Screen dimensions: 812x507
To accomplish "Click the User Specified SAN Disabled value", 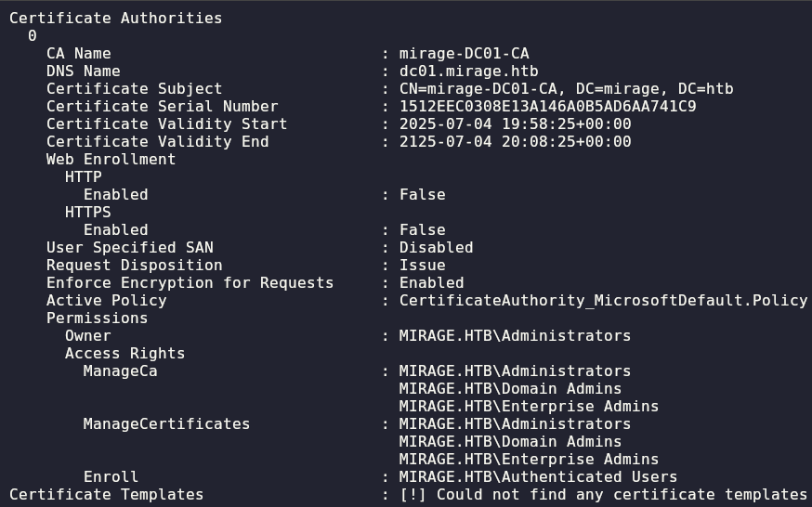I will (436, 247).
